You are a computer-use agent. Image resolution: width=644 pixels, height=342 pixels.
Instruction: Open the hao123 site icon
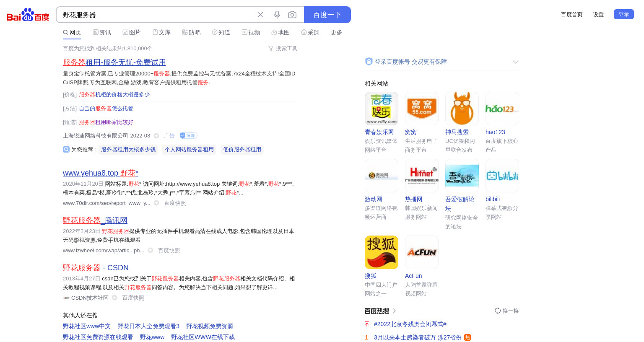pyautogui.click(x=502, y=109)
